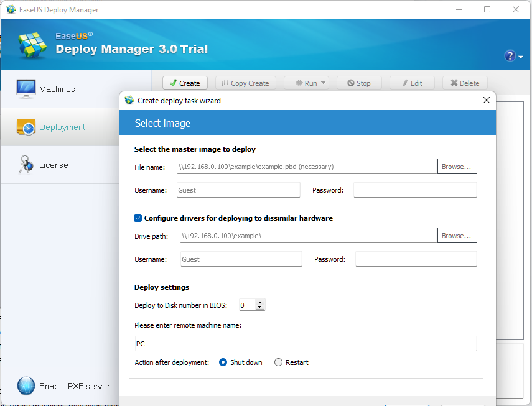Image resolution: width=532 pixels, height=406 pixels.
Task: Open the Run button dropdown arrow
Action: [x=324, y=83]
